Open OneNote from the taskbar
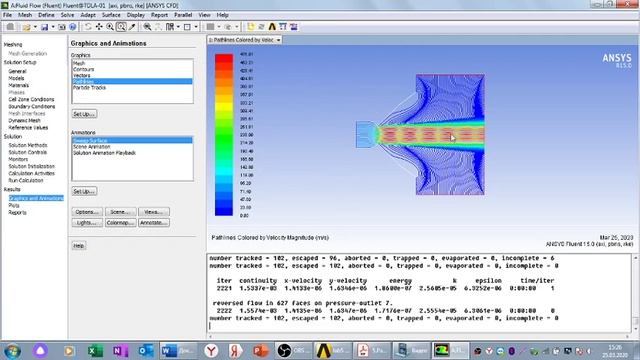Image resolution: width=640 pixels, height=360 pixels. coord(120,351)
